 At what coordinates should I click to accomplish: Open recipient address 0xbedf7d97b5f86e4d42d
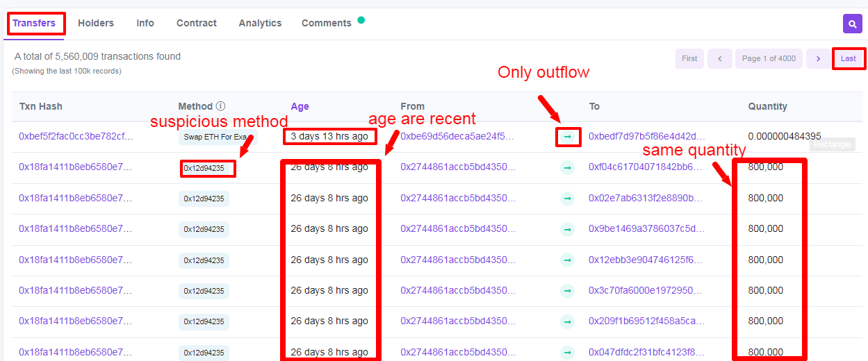647,136
